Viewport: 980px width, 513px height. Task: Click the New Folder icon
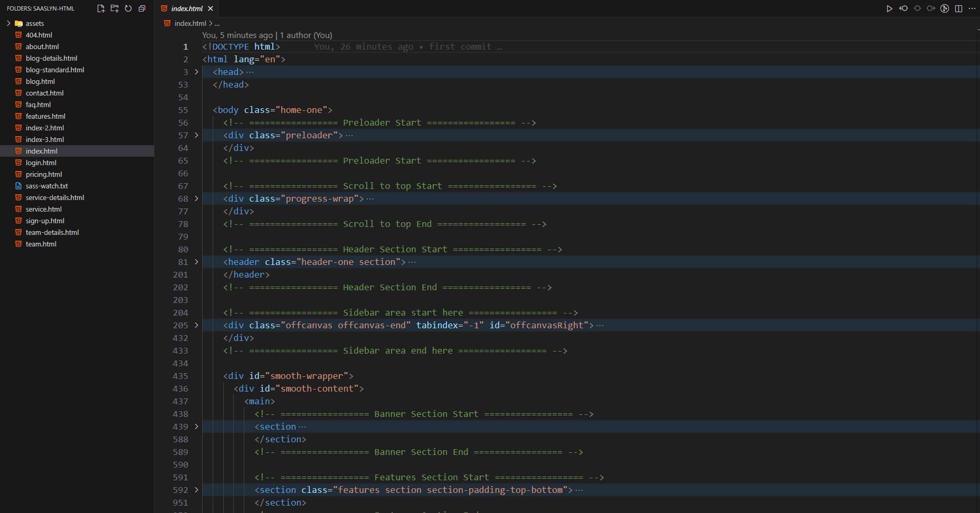(x=115, y=8)
